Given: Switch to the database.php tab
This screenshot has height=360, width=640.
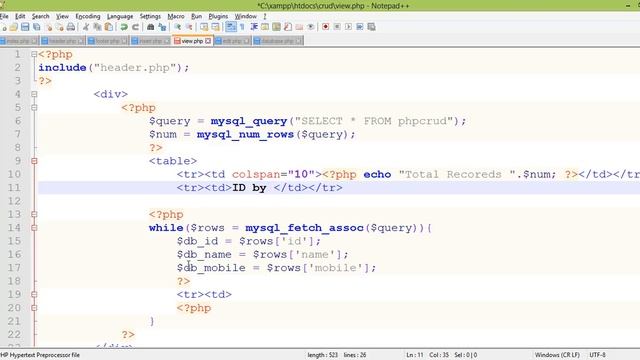Looking at the screenshot, I should pos(278,41).
